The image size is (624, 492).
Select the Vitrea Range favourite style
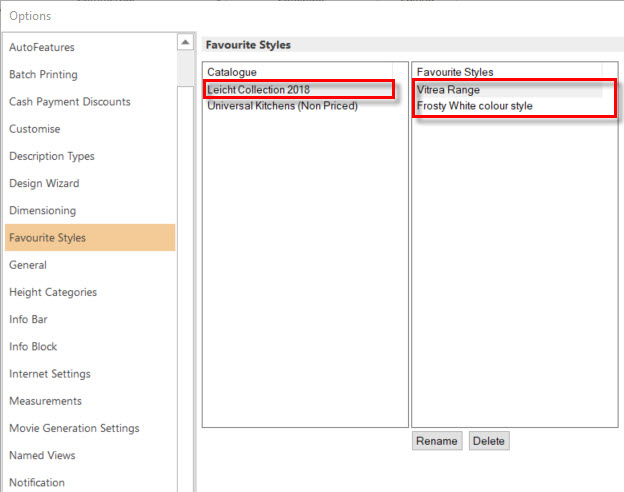coord(509,90)
